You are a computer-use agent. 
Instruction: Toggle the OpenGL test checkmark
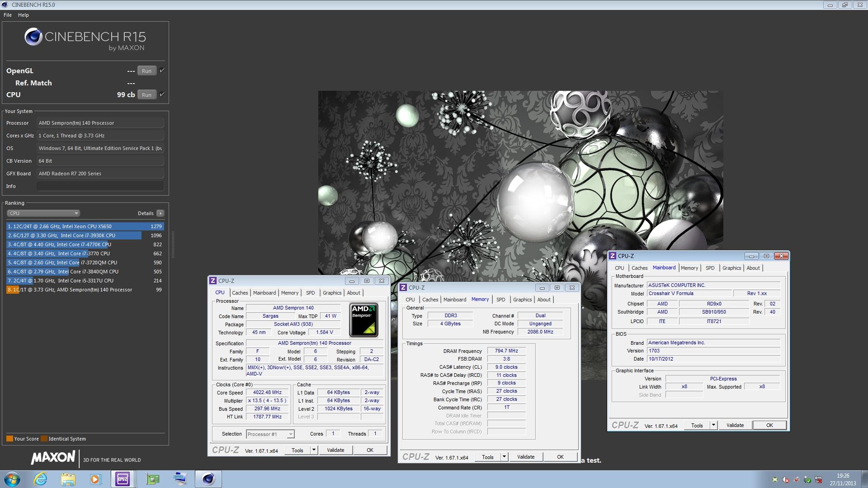coord(162,70)
